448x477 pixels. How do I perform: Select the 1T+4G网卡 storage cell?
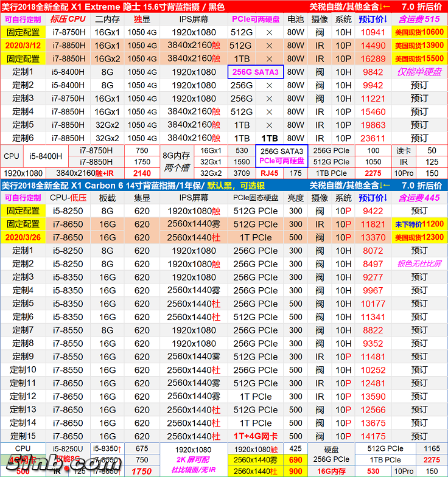[x=256, y=436]
